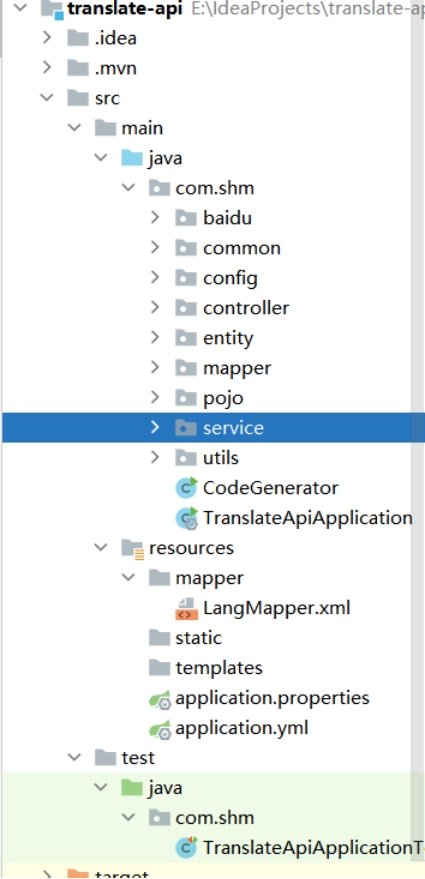Expand the utils package chevron
Viewport: 425px width, 879px height.
pos(155,457)
